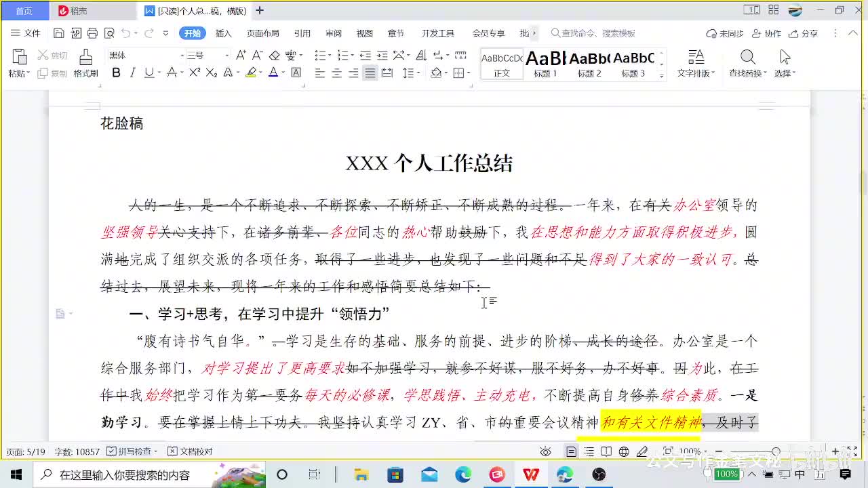The height and width of the screenshot is (488, 868).
Task: Click the Paste clipboard icon
Action: [19, 57]
